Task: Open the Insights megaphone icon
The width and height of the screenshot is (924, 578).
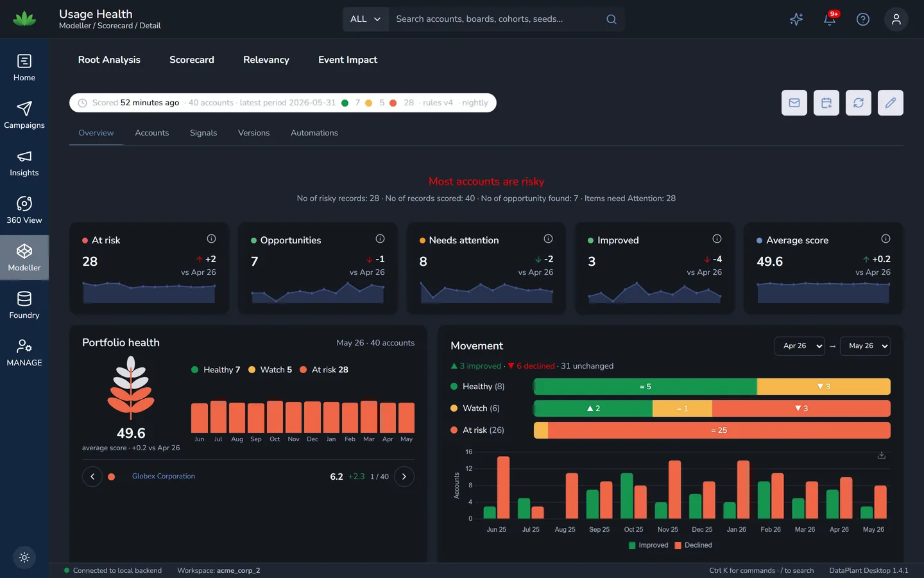Action: coord(24,157)
